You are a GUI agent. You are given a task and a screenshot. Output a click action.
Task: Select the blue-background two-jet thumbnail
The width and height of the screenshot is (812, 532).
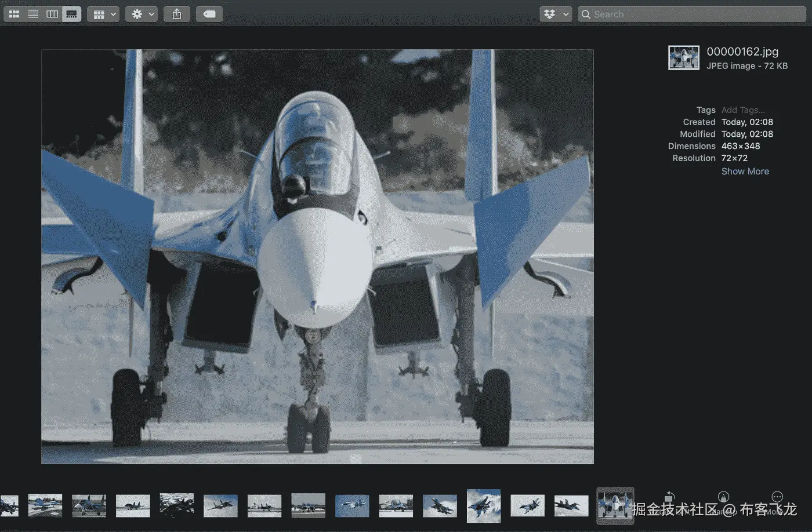352,506
